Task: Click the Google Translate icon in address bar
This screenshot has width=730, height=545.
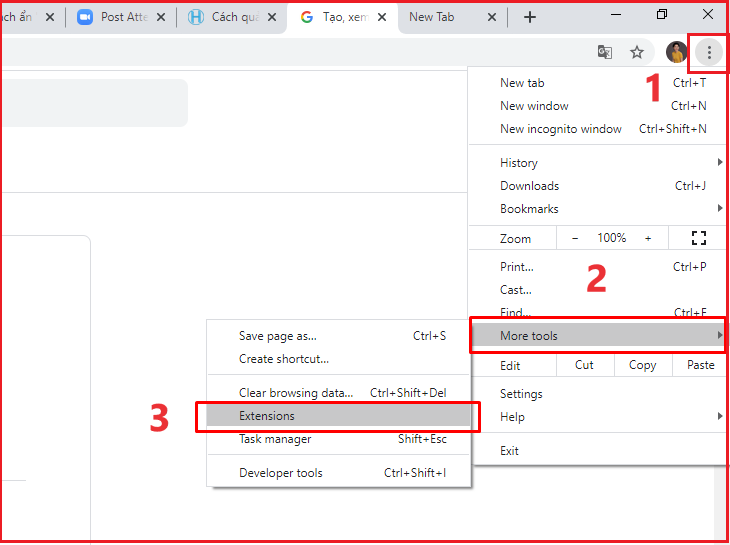Action: tap(604, 52)
